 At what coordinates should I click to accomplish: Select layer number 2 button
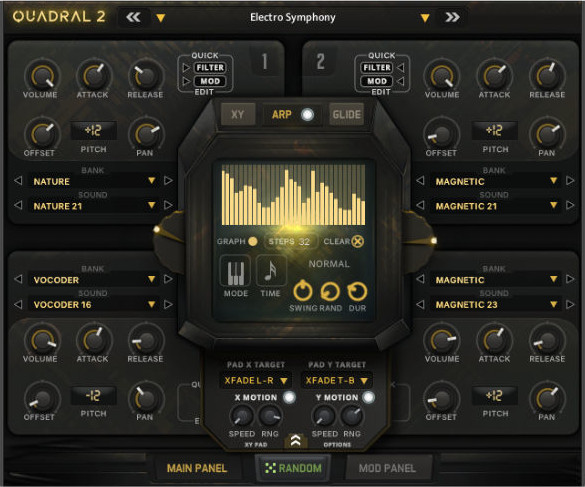click(x=320, y=62)
